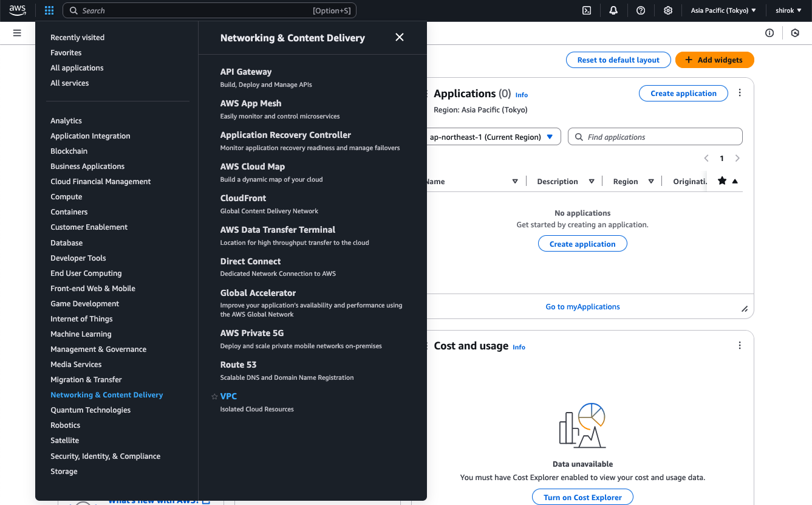
Task: Click the AWS logo home icon
Action: [18, 10]
